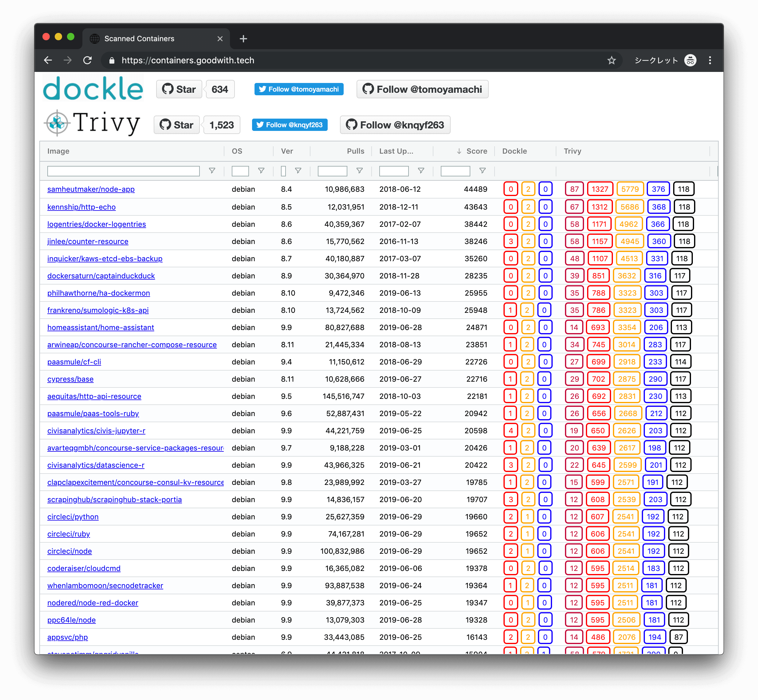Open a new browser tab with plus
The height and width of the screenshot is (700, 758).
click(243, 39)
